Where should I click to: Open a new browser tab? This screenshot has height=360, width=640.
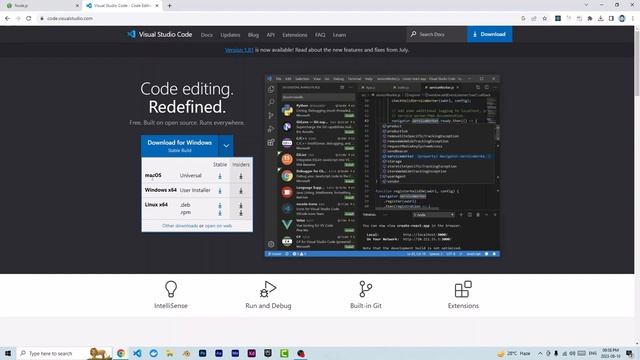(x=169, y=6)
